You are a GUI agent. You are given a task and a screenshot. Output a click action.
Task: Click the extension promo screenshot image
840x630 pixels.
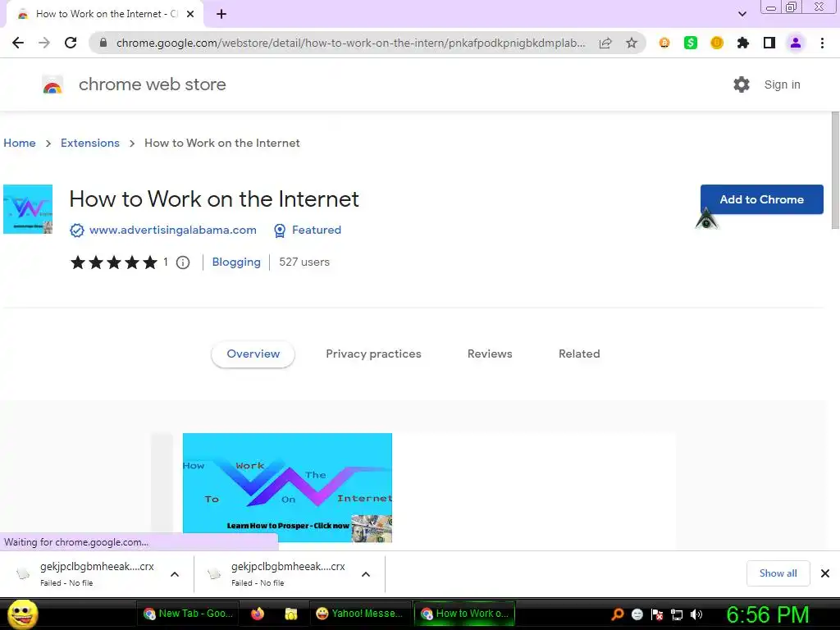tap(287, 487)
